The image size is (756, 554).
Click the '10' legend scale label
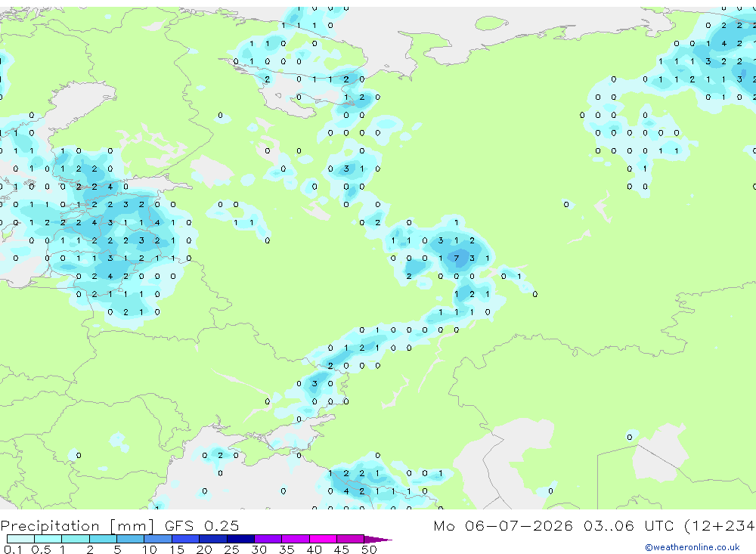click(150, 549)
